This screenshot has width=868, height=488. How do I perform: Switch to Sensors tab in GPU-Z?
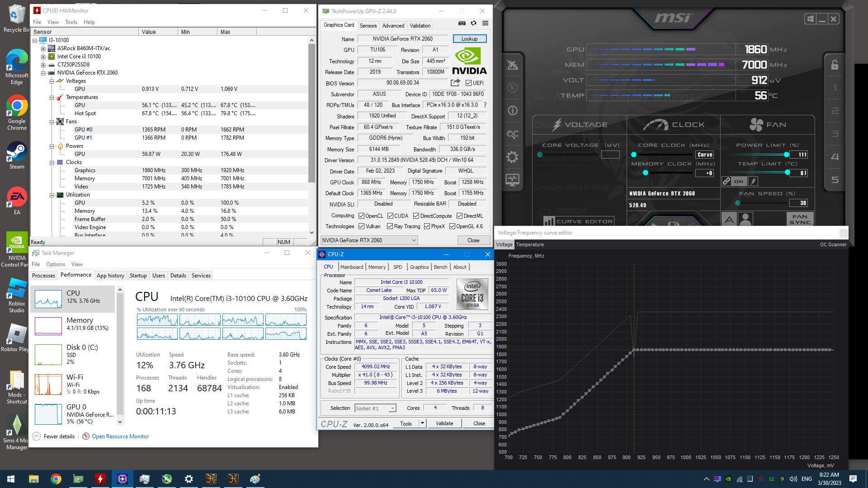pos(368,26)
